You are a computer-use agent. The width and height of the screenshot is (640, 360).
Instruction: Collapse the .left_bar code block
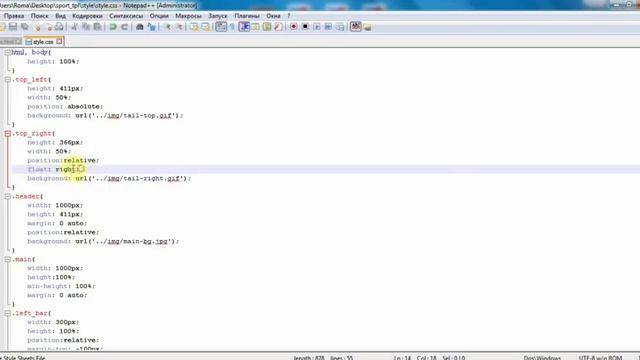coord(7,313)
